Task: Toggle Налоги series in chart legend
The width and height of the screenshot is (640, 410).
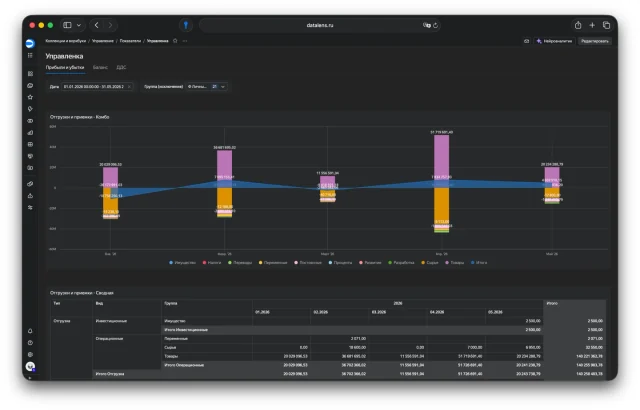Action: pos(212,263)
